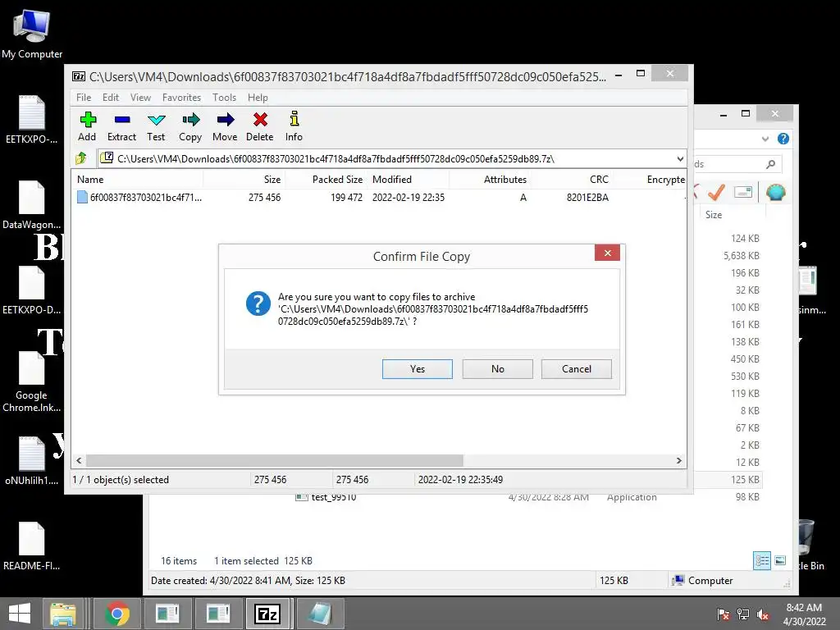Screen dimensions: 840x630
Task: Open Google Chrome from the taskbar
Action: point(117,614)
